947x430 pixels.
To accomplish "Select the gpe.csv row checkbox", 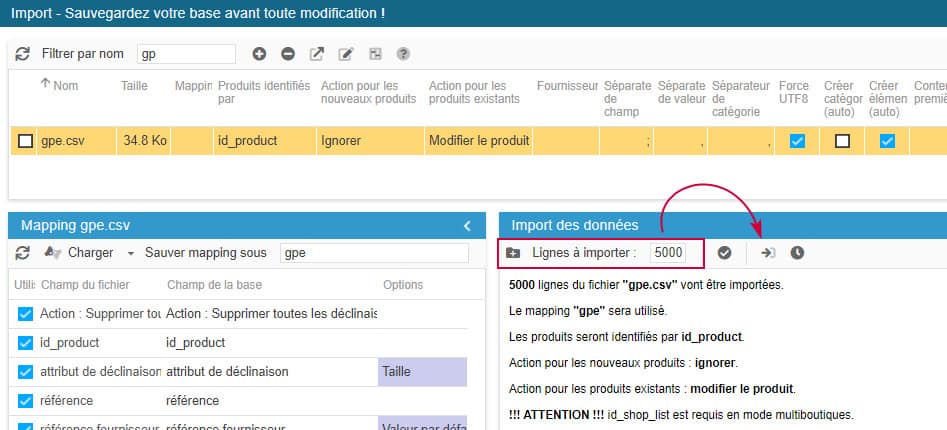I will pyautogui.click(x=26, y=141).
